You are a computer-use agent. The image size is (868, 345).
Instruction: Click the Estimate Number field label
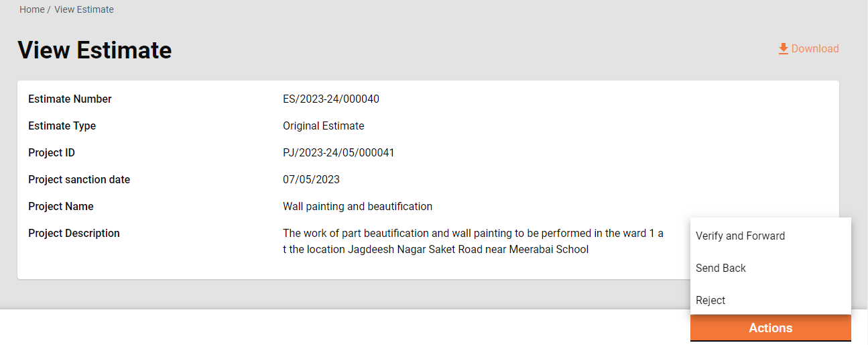(x=70, y=99)
